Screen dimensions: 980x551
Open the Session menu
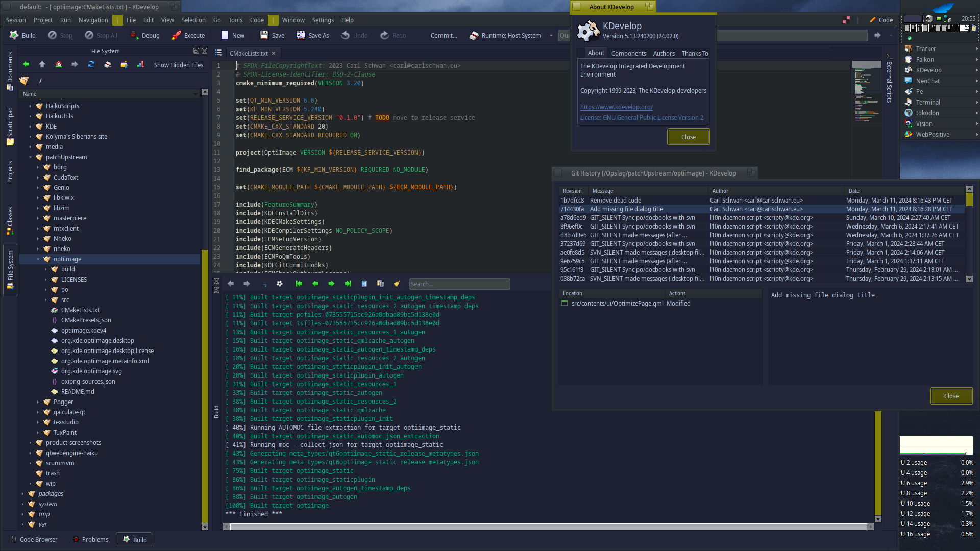pos(16,20)
